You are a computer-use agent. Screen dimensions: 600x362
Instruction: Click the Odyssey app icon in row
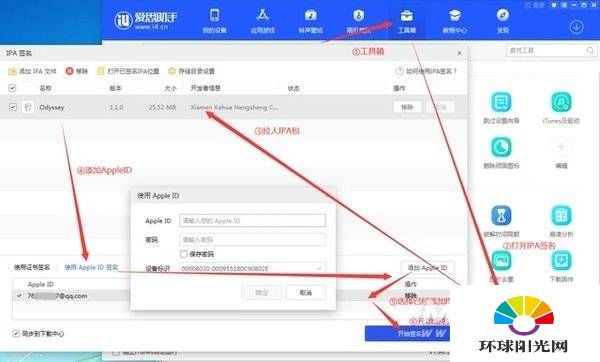[x=28, y=107]
